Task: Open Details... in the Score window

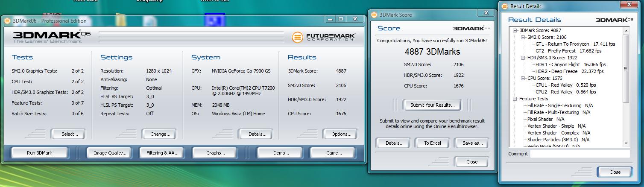Action: [x=394, y=143]
